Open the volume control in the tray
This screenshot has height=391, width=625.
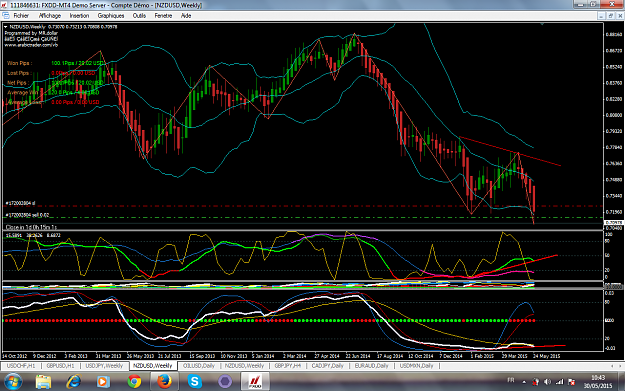[547, 382]
